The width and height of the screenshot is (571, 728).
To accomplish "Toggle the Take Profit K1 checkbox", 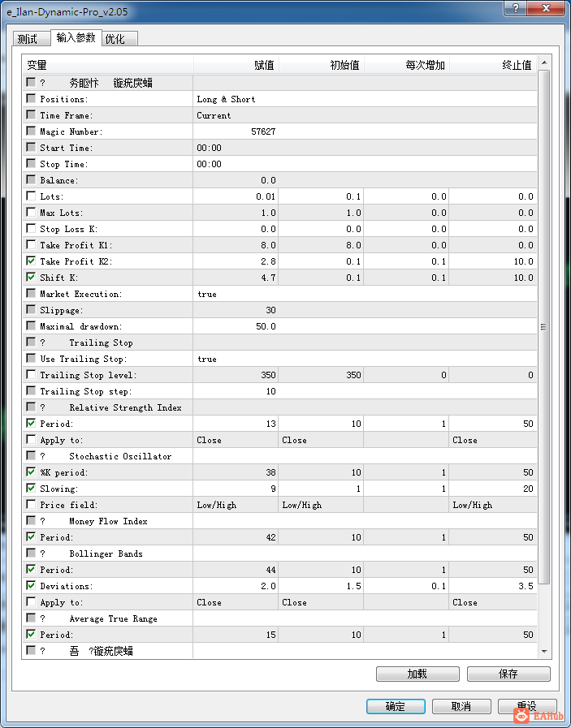I will [x=31, y=244].
